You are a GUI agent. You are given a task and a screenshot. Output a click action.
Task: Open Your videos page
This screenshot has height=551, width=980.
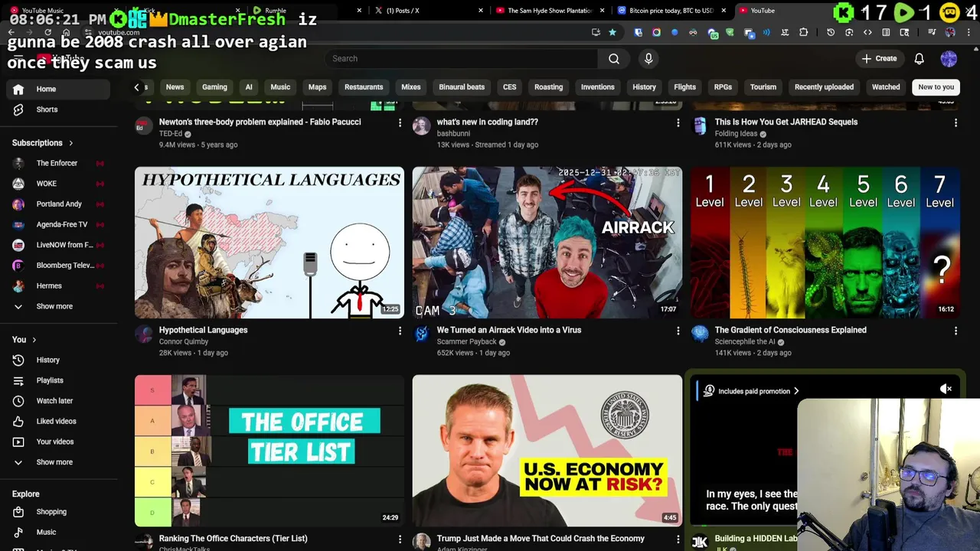[59, 442]
